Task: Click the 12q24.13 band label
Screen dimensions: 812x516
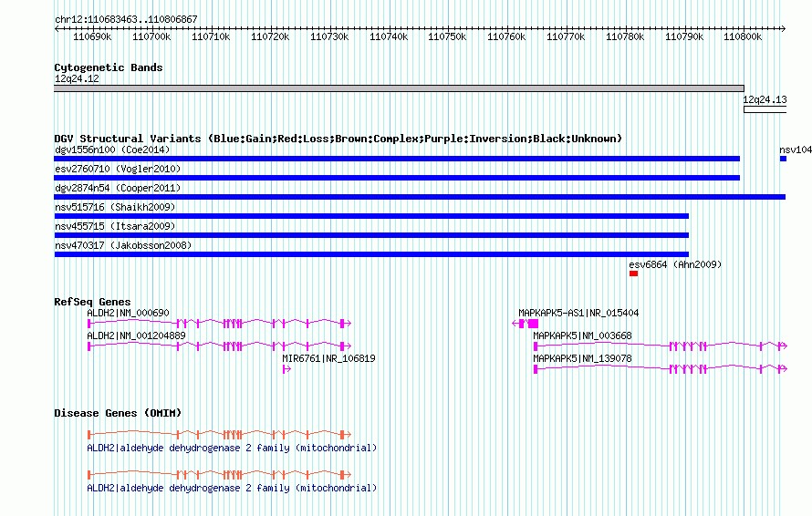Action: (765, 100)
